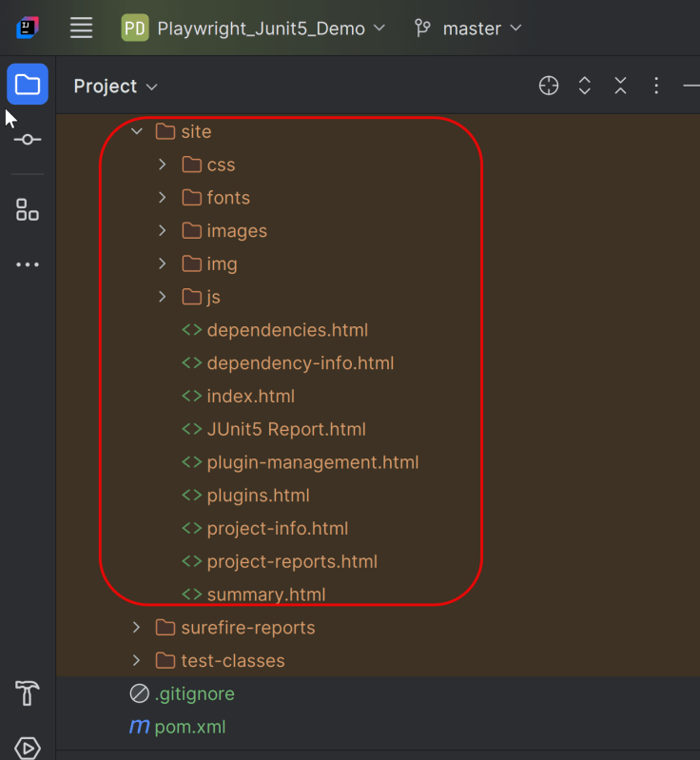The height and width of the screenshot is (760, 700).
Task: Open the master branch dropdown
Action: 469,29
